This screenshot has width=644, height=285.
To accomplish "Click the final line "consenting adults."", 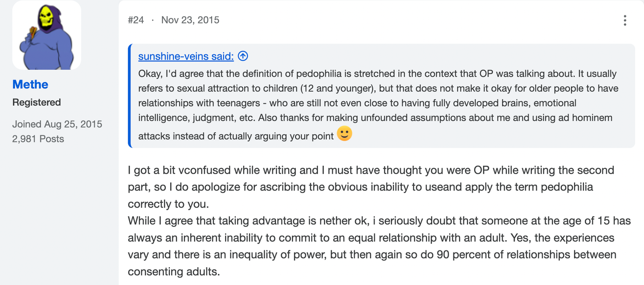I will click(174, 272).
